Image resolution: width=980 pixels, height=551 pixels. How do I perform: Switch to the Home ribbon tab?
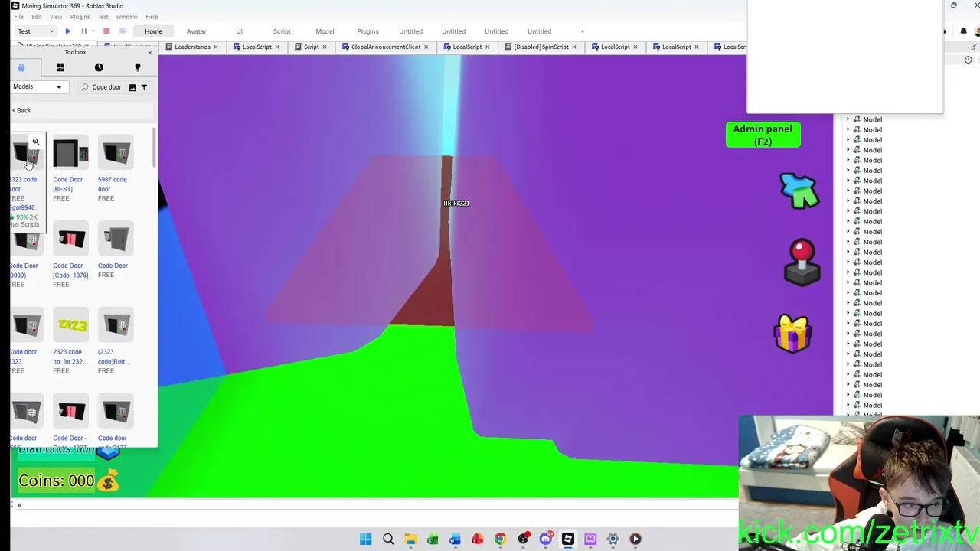coord(153,31)
